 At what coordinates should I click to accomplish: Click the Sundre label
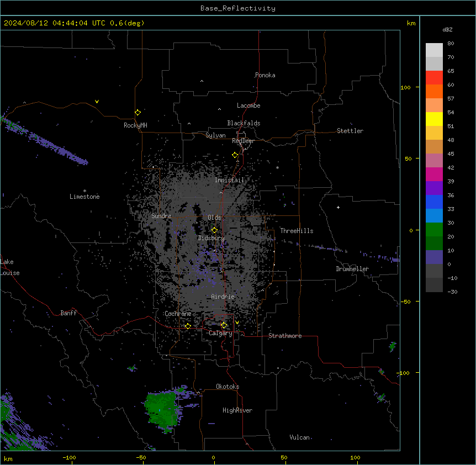coord(161,216)
